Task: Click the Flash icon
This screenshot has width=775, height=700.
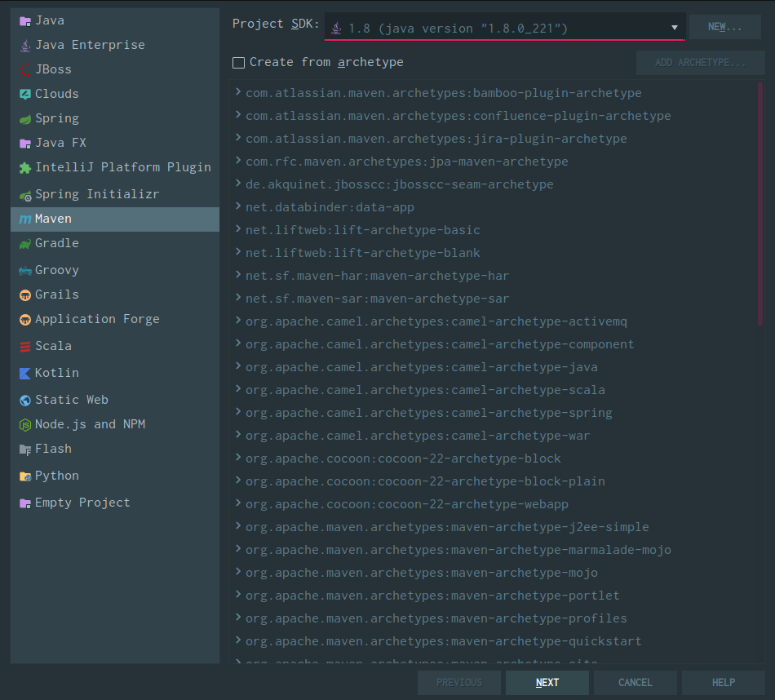Action: coord(25,450)
